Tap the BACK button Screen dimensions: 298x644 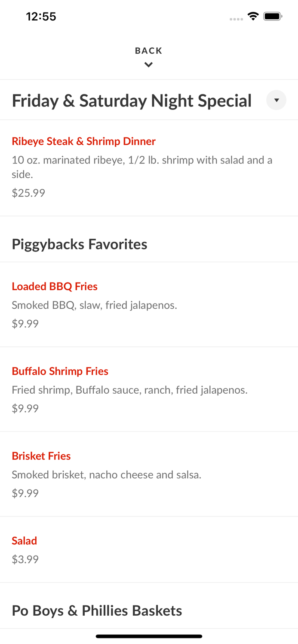click(148, 51)
